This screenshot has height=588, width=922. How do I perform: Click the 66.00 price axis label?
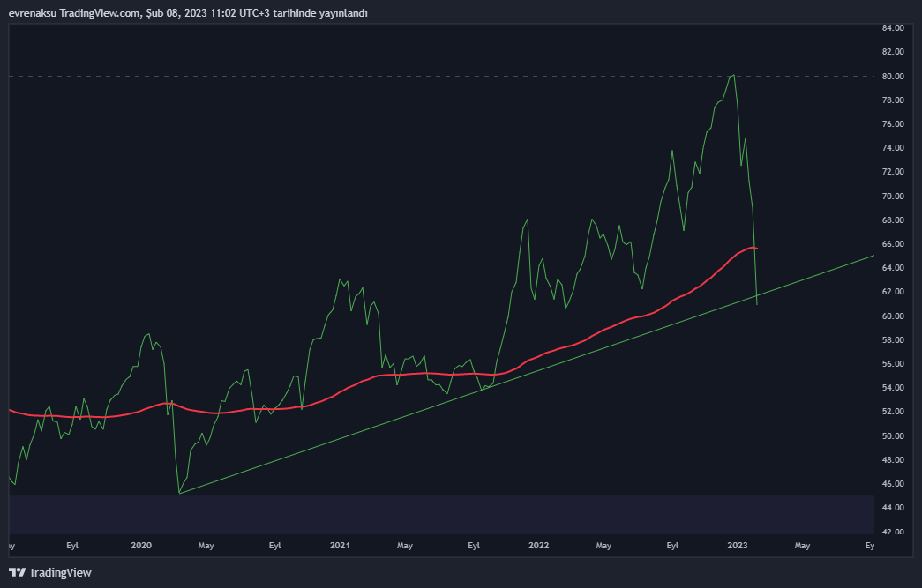(893, 244)
